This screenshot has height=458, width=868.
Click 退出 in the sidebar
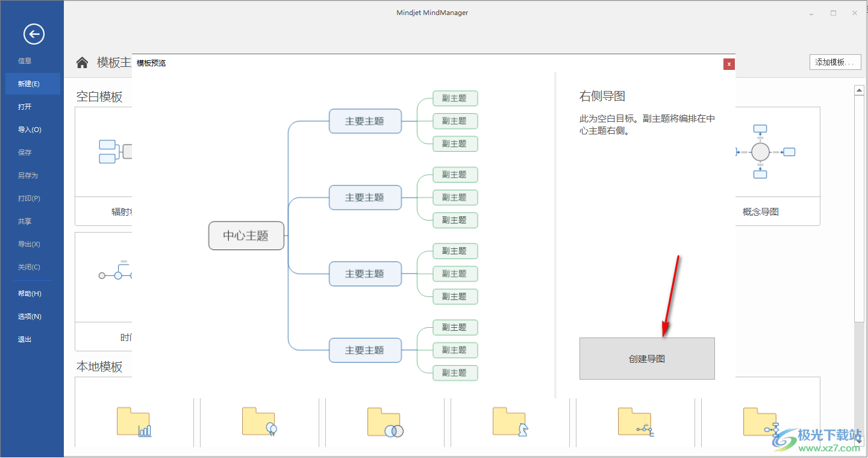(x=25, y=339)
